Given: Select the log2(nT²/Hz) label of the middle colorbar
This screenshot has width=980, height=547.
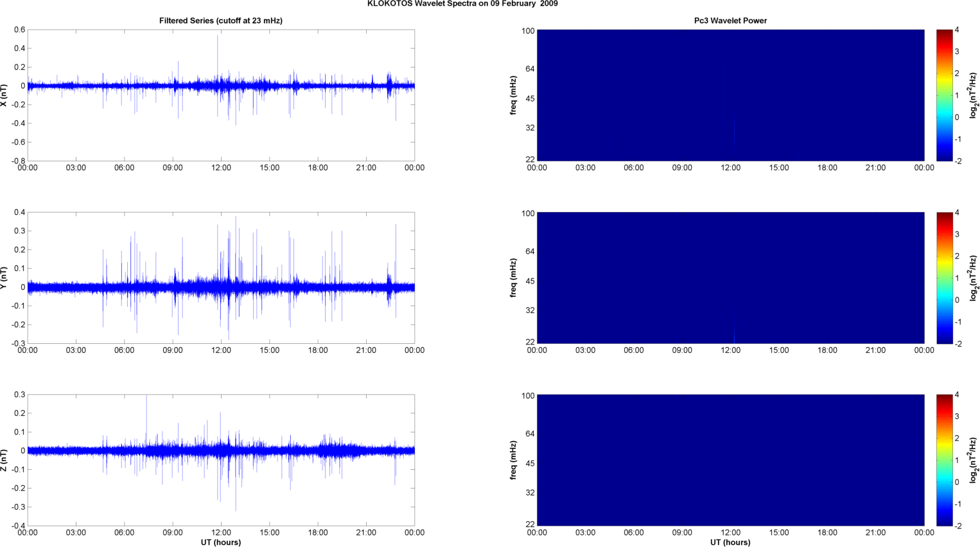Looking at the screenshot, I should pyautogui.click(x=974, y=278).
